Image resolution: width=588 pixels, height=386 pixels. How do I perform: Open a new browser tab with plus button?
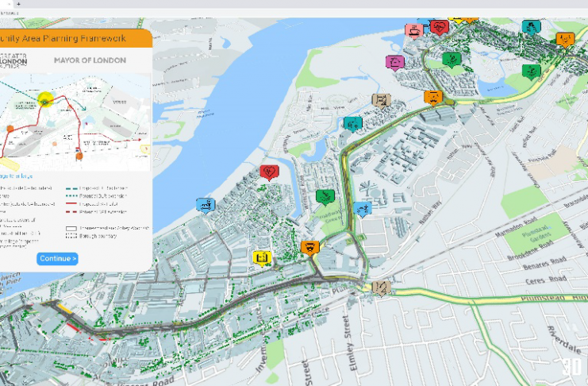18,4
